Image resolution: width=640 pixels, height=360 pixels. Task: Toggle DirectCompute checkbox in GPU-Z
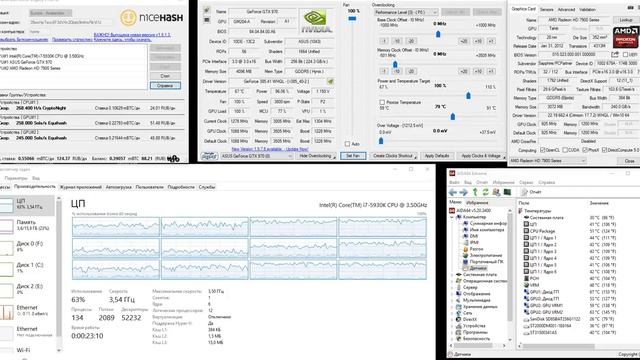(x=604, y=150)
